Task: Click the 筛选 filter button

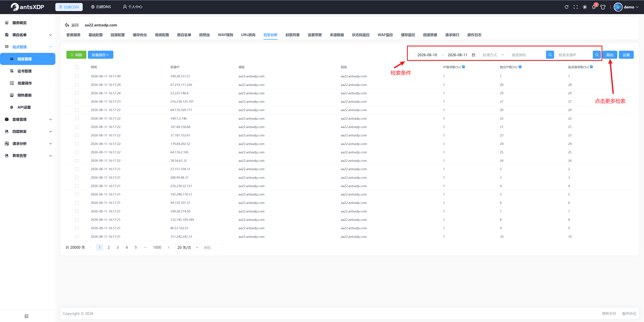Action: point(609,55)
